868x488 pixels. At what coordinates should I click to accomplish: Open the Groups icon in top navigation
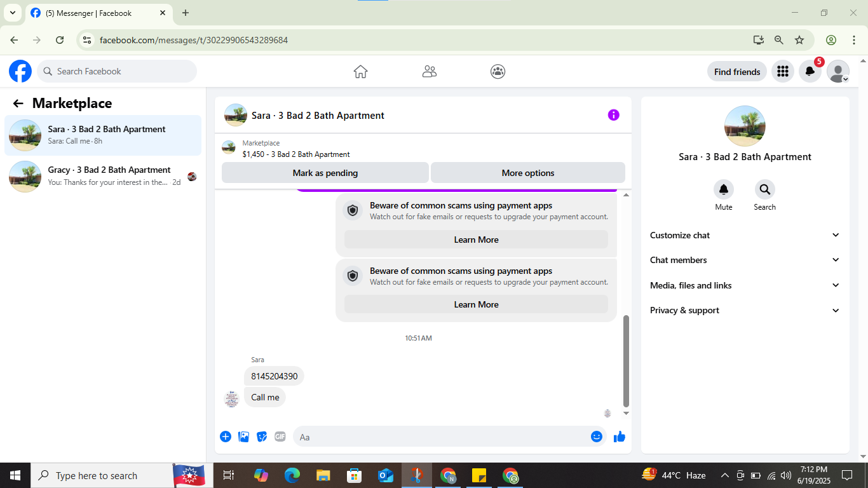[498, 72]
